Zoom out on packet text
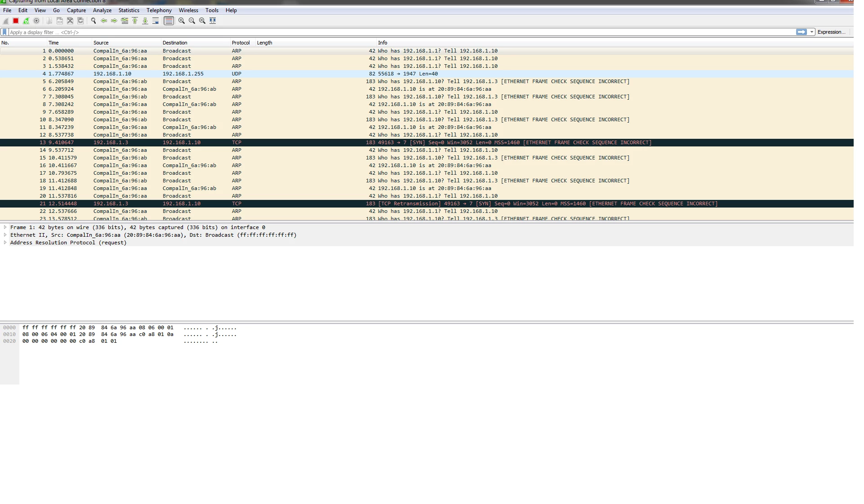 pos(192,21)
